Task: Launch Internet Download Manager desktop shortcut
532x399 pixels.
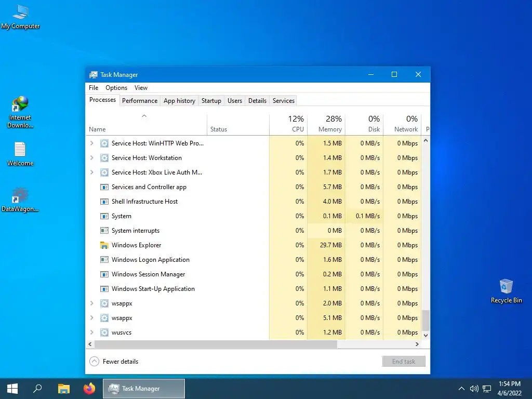Action: pos(20,112)
